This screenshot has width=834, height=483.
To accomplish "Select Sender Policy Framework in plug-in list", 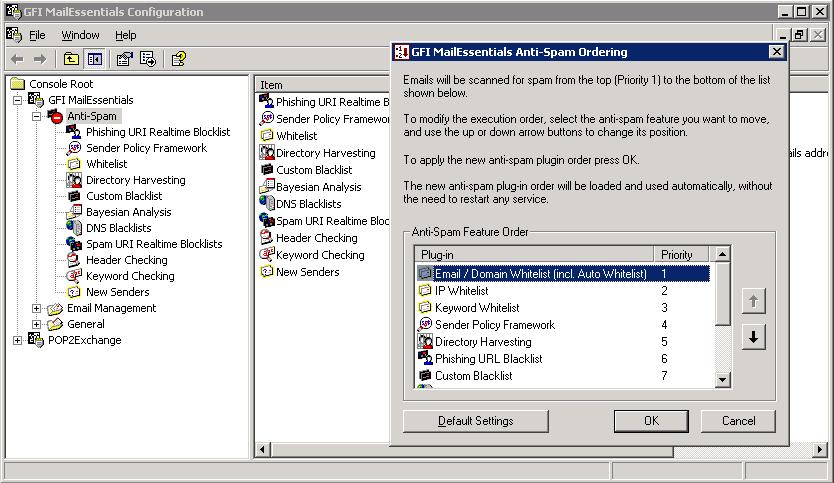I will pos(563,324).
